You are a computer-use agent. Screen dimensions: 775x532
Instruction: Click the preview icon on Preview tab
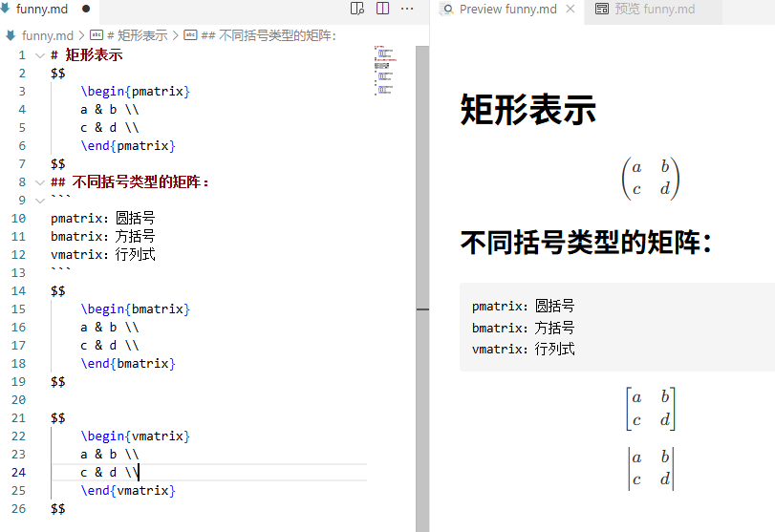point(446,9)
